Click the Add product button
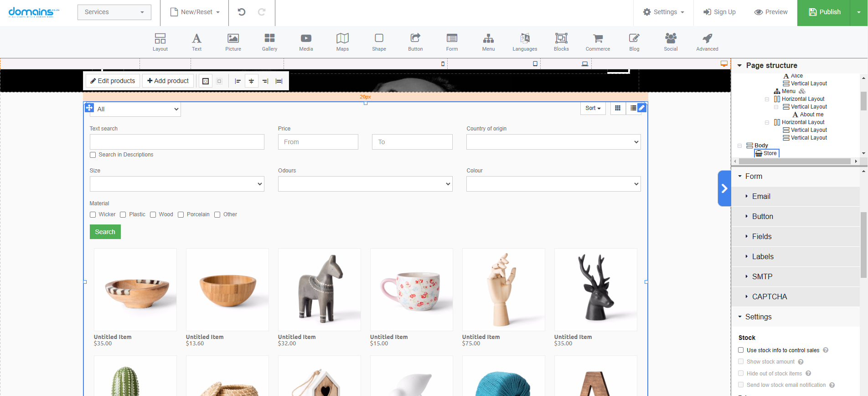Image resolution: width=868 pixels, height=396 pixels. 168,81
